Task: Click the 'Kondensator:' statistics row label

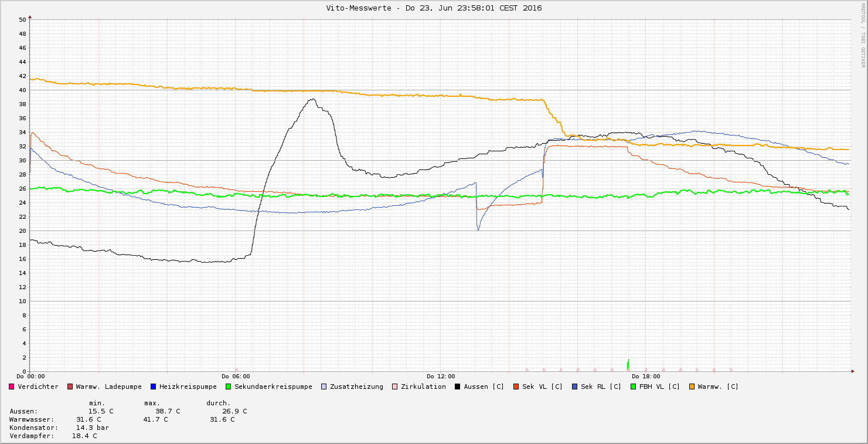Action: pos(34,428)
